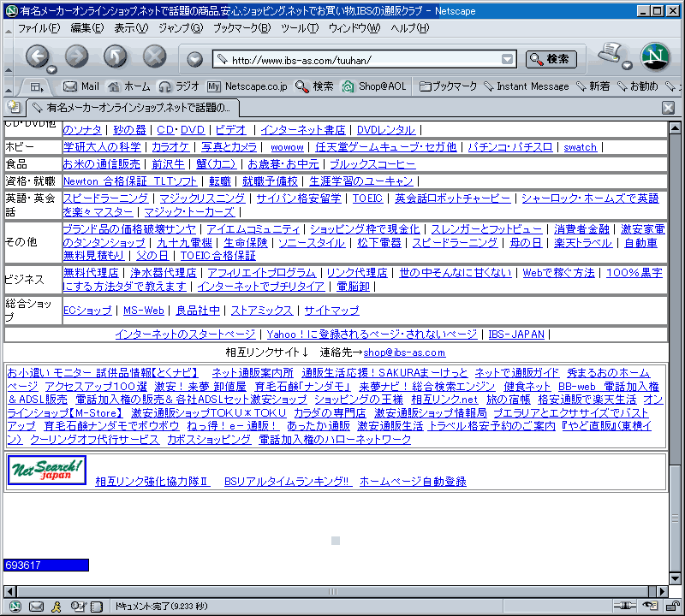Image resolution: width=685 pixels, height=616 pixels.
Task: Click the ホームページ自動登録 link
Action: click(x=413, y=481)
